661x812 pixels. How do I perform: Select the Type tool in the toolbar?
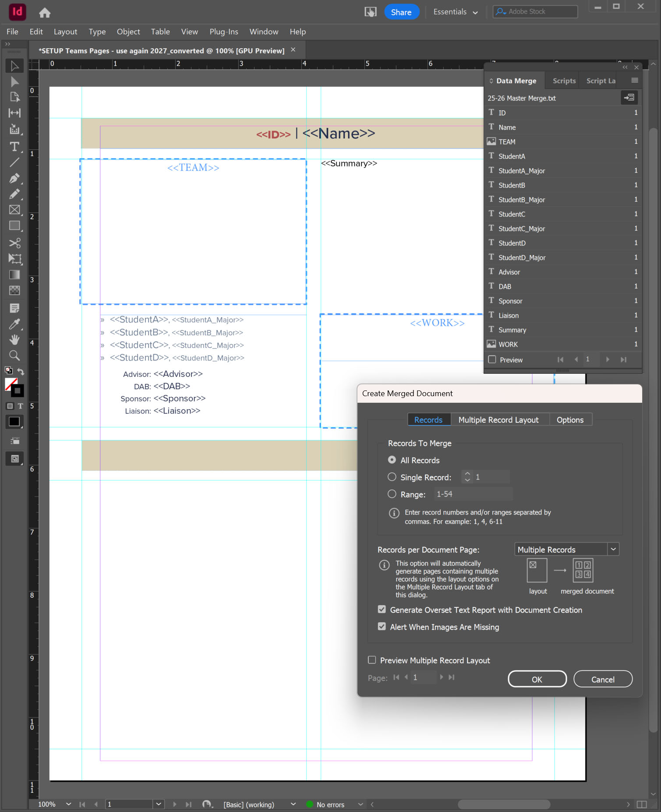click(14, 147)
